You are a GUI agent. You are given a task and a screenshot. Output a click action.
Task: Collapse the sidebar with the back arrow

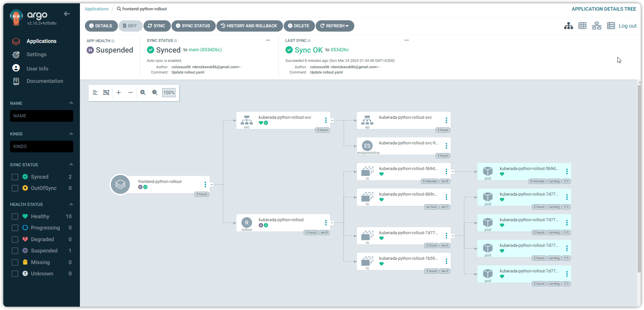(x=67, y=14)
